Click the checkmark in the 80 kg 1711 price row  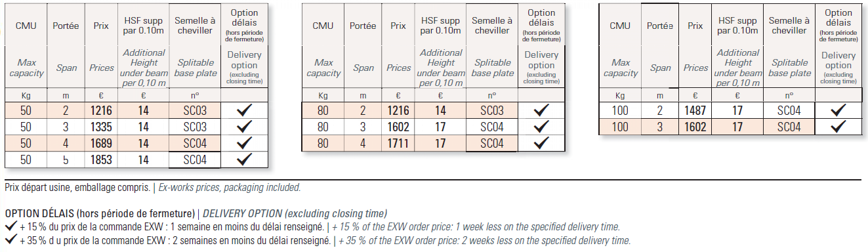[x=541, y=142]
